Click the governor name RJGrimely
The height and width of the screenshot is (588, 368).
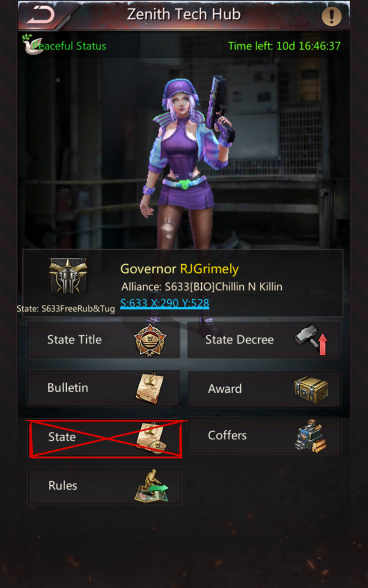click(209, 269)
